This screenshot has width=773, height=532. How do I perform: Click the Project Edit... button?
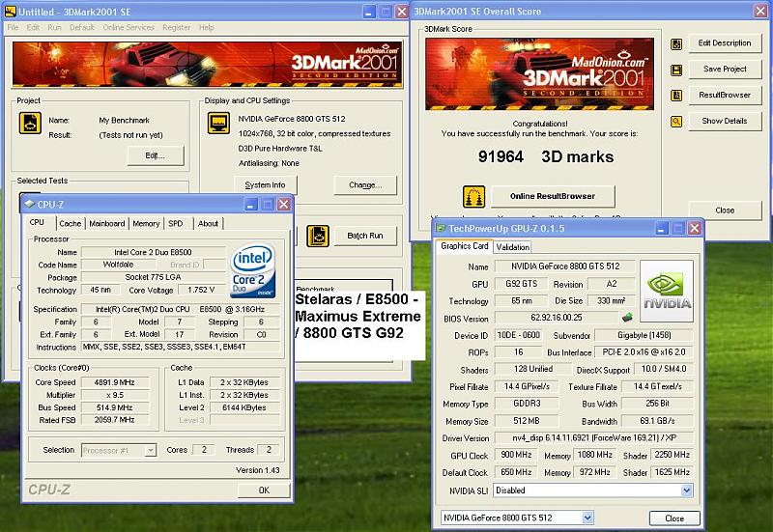coord(156,155)
